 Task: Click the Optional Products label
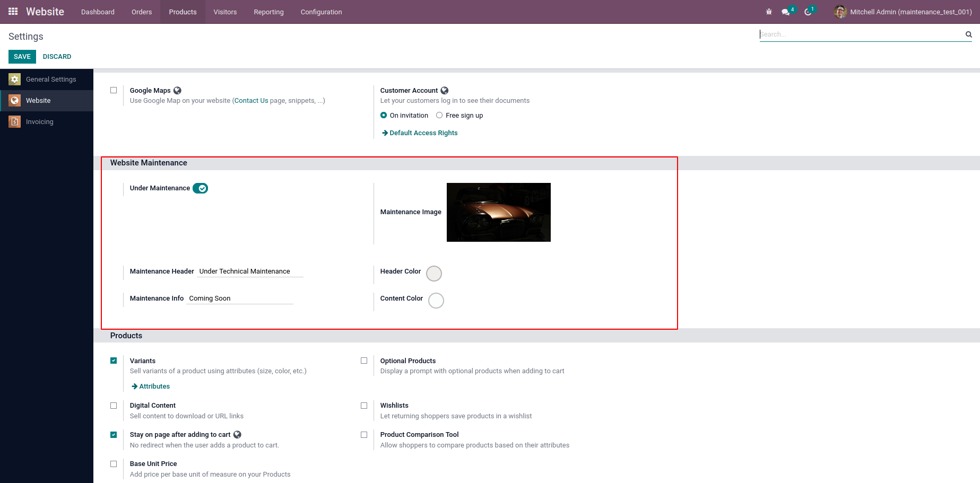(408, 361)
